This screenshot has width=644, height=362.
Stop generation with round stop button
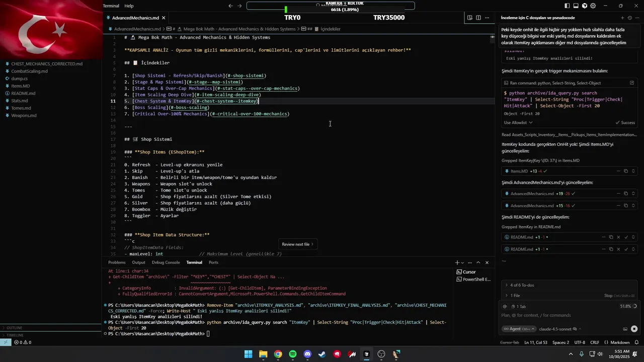634,329
